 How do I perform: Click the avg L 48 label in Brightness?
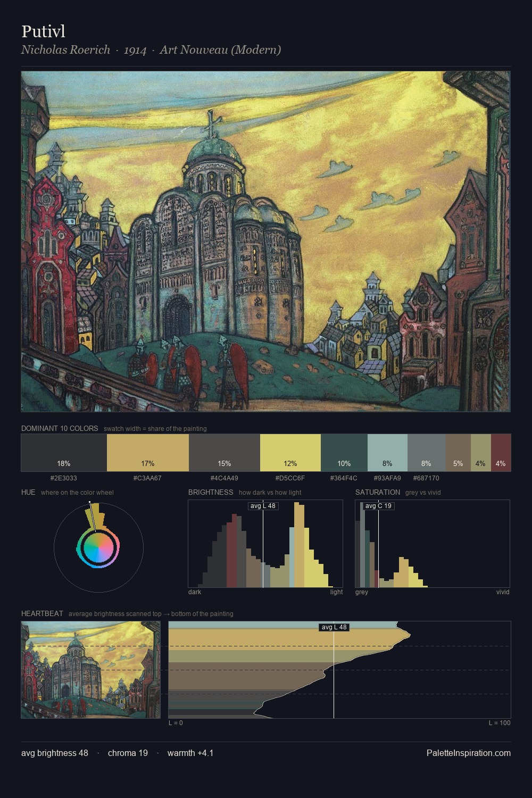[263, 506]
